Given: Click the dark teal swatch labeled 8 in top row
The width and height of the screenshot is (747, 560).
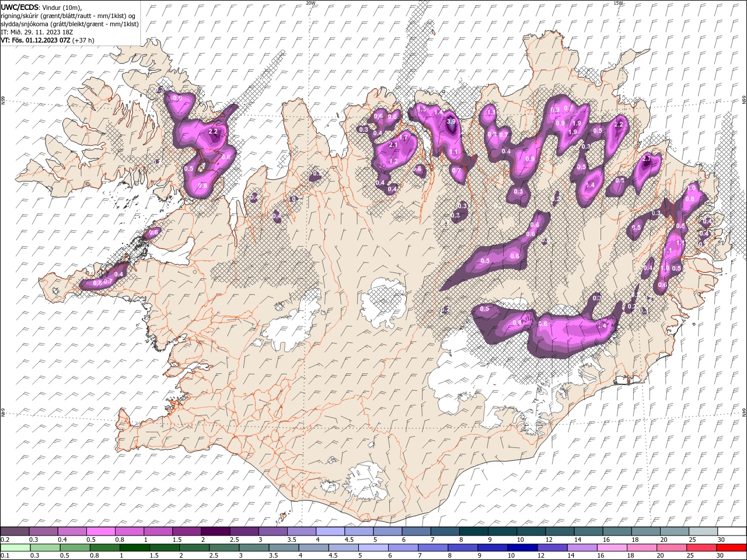Looking at the screenshot, I should [x=474, y=531].
